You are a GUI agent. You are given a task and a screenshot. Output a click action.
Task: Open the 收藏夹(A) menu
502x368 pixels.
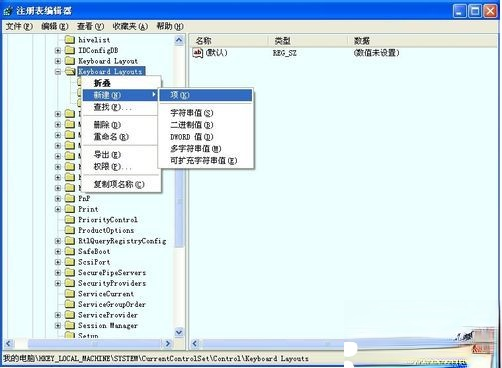[130, 26]
